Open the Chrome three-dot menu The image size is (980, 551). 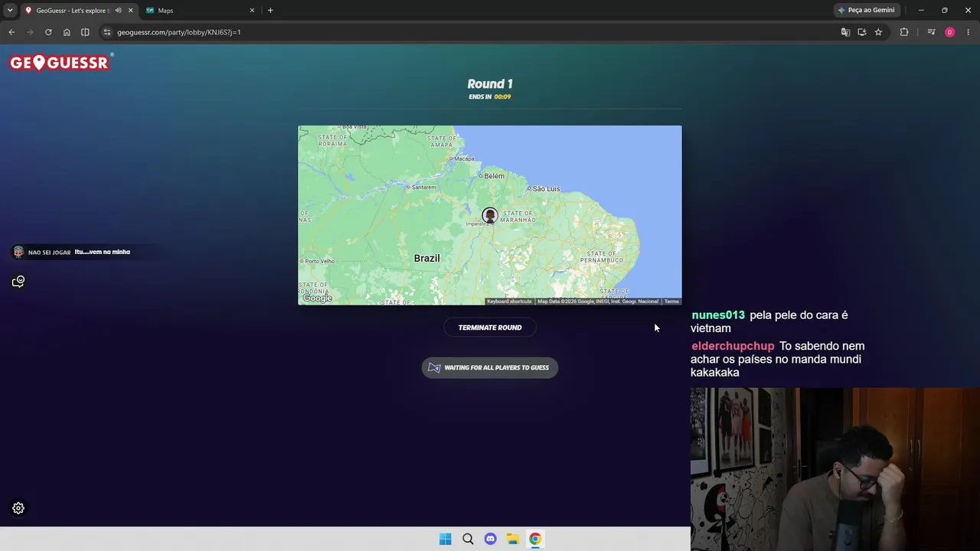pyautogui.click(x=969, y=32)
